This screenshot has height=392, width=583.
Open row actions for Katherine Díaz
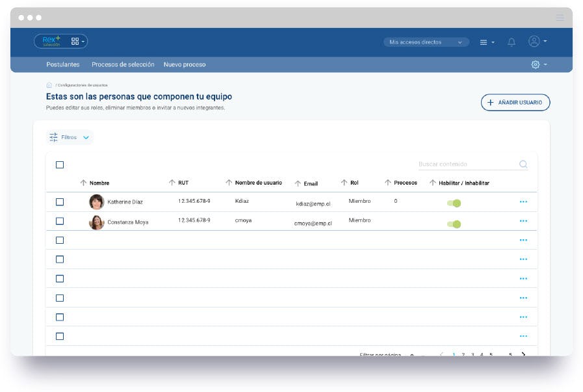point(524,202)
